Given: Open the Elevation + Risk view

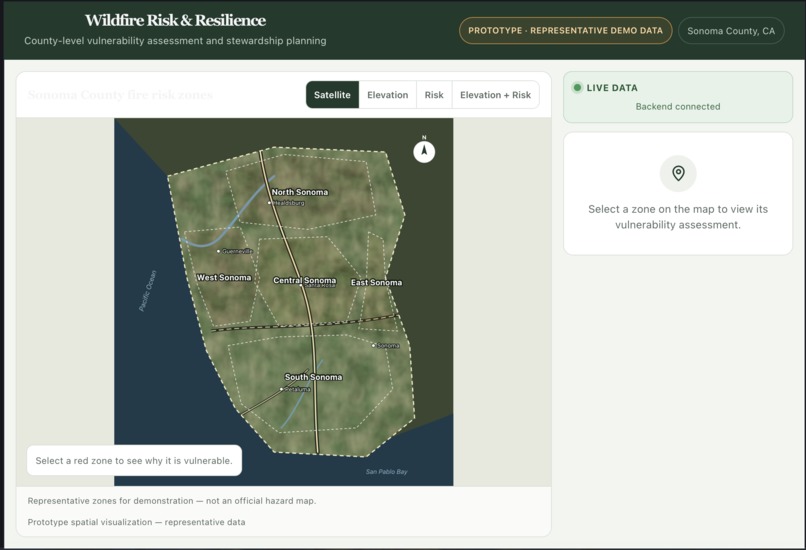Looking at the screenshot, I should pyautogui.click(x=496, y=95).
